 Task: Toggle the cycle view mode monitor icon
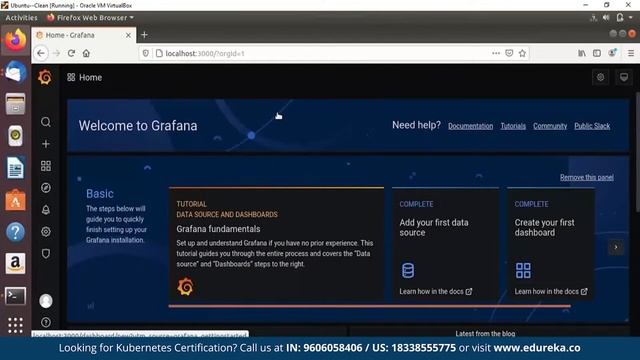624,77
